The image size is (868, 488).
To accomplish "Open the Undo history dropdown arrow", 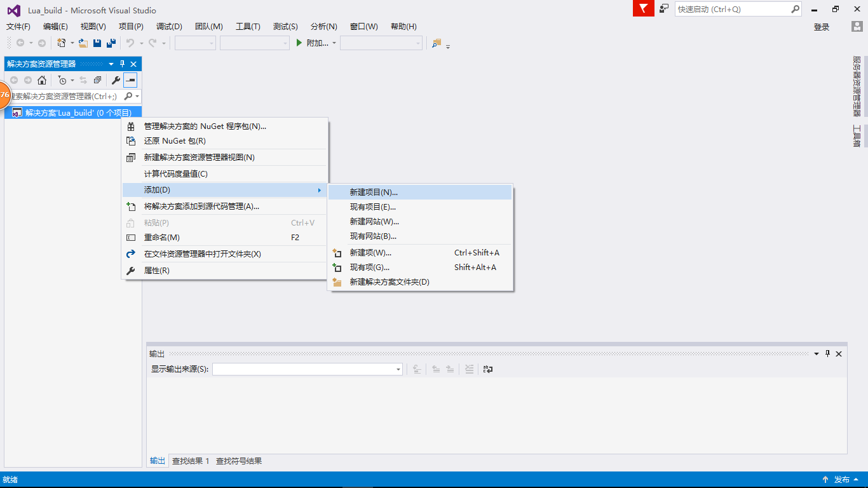I will [141, 43].
